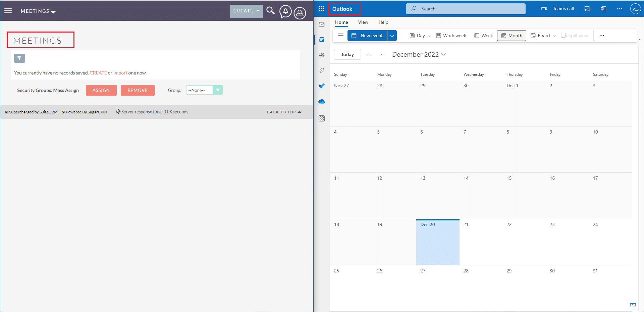Click the Today button in calendar
This screenshot has width=644, height=312.
click(347, 54)
